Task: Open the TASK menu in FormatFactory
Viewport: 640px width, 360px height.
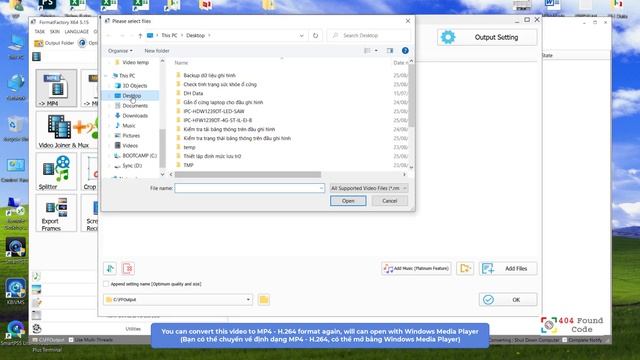Action: [40, 31]
